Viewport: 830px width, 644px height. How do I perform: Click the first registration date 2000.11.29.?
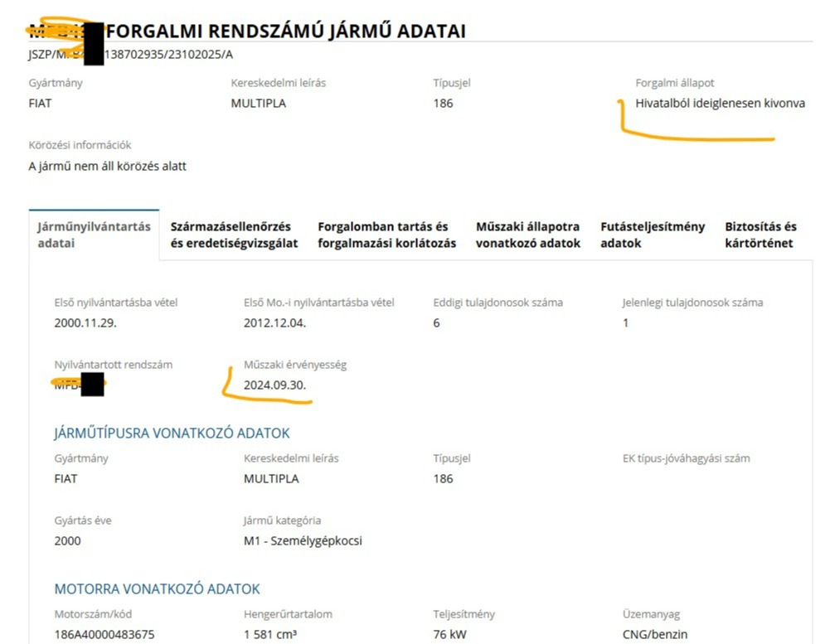point(85,322)
